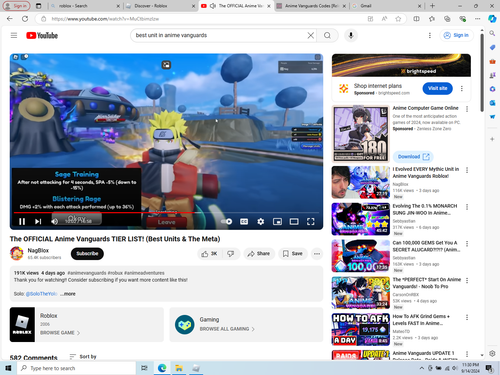Save video to playlist
The image size is (500, 375).
[293, 254]
